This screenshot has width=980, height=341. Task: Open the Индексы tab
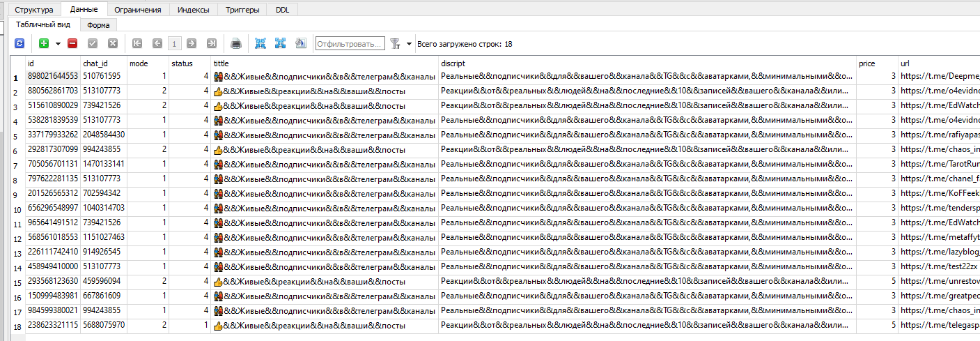[193, 10]
